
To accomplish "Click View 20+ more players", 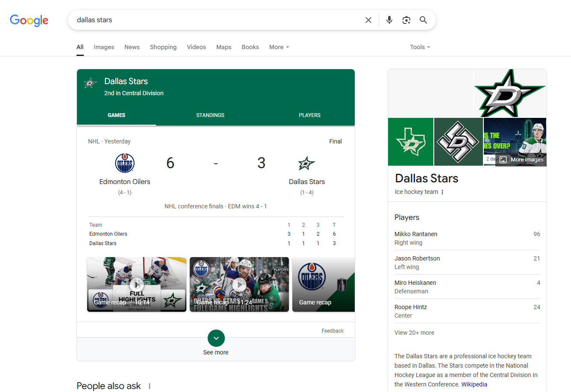I will point(414,333).
